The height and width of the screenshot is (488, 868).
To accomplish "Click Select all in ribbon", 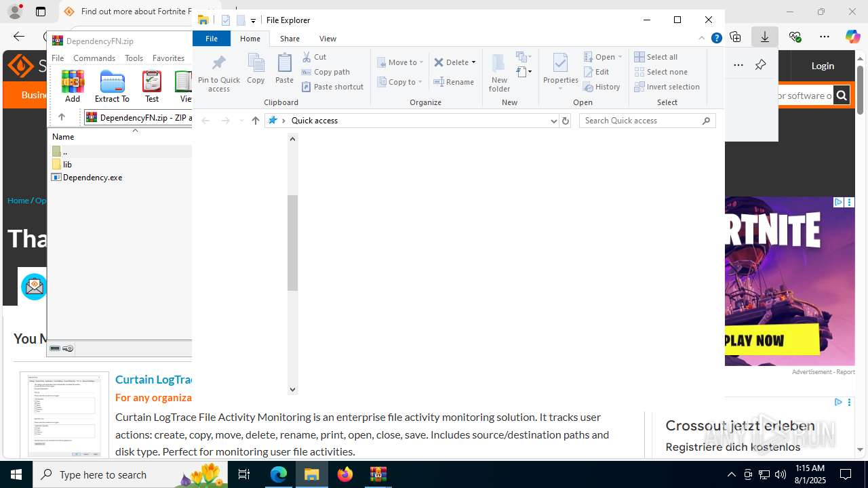I will tap(656, 57).
